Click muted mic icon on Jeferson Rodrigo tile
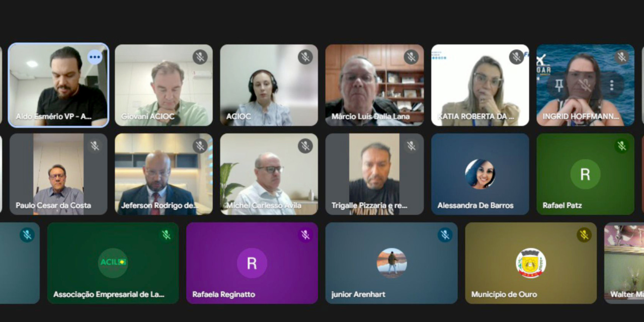 coord(200,146)
